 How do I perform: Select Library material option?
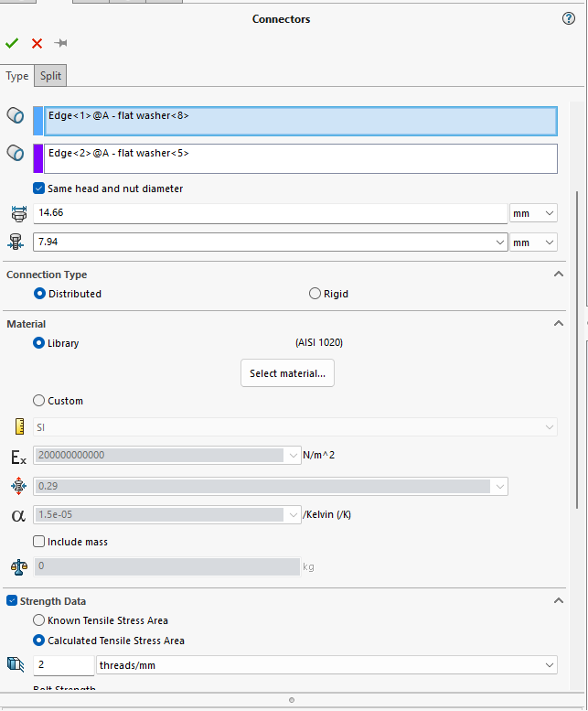coord(39,343)
